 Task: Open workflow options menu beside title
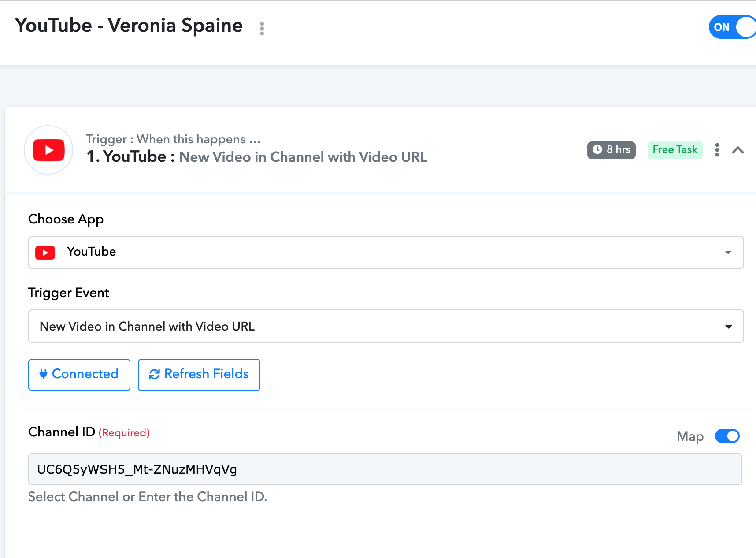click(x=262, y=29)
